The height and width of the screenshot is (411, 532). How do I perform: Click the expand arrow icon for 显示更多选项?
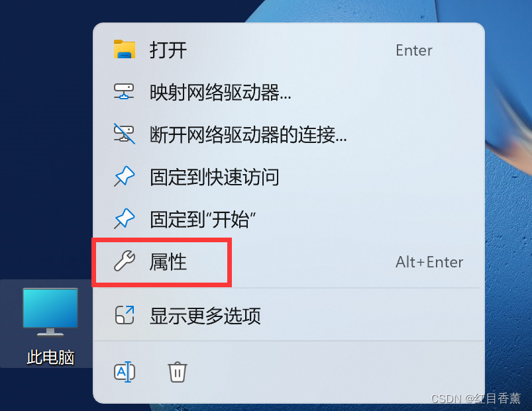pos(125,315)
